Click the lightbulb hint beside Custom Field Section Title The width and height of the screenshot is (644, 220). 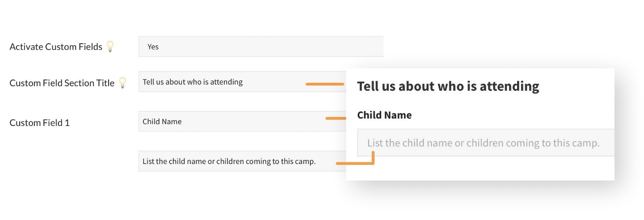tap(122, 83)
